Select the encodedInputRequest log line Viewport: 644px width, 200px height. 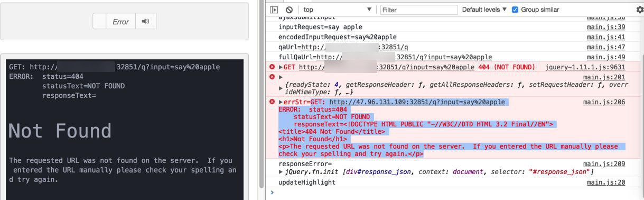(337, 37)
